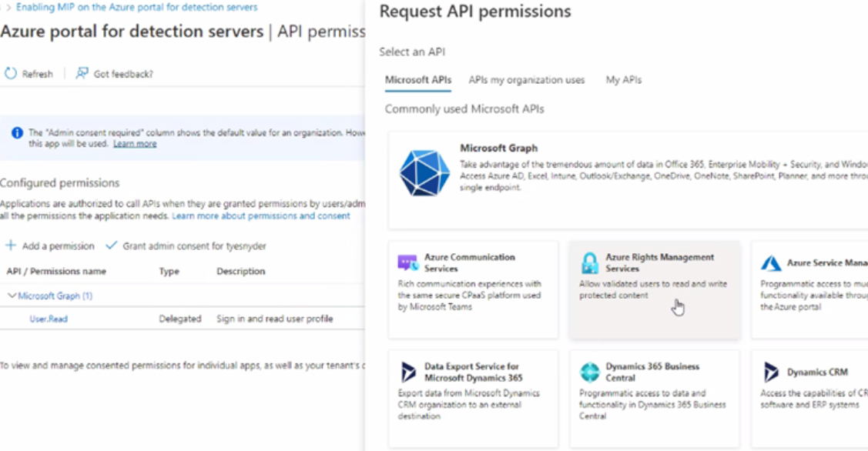868x451 pixels.
Task: Click the plus icon for Add a permission
Action: click(11, 246)
